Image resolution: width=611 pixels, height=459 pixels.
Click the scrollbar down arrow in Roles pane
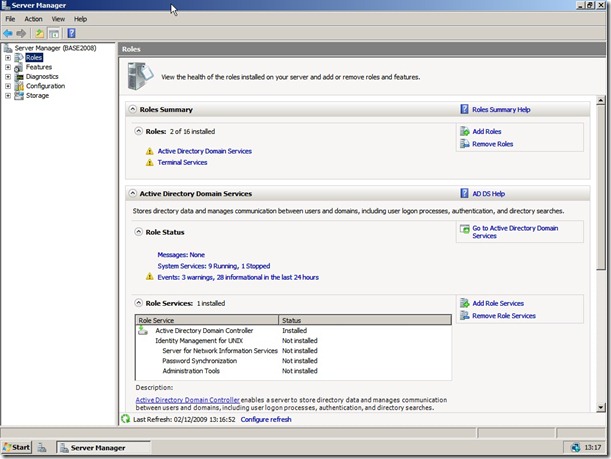coord(600,408)
